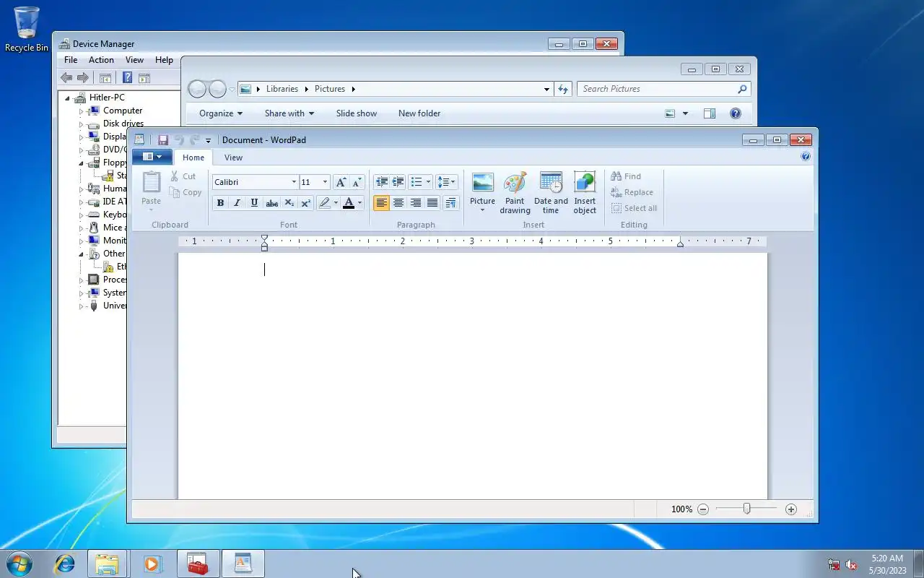Select Center text alignment
Viewport: 924px width, 578px height.
point(398,203)
